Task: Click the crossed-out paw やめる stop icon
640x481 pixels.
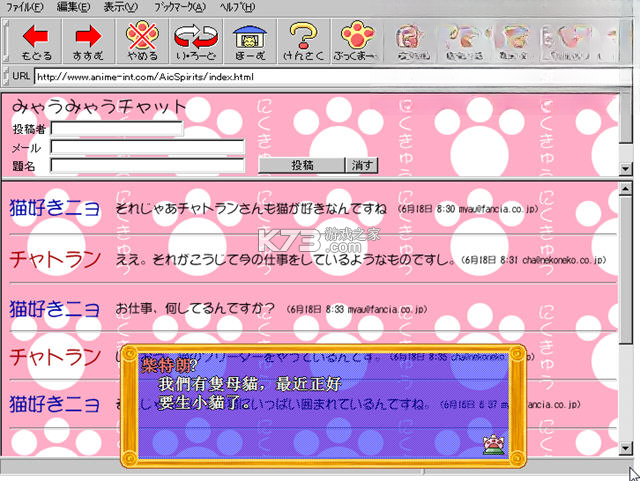Action: (142, 42)
